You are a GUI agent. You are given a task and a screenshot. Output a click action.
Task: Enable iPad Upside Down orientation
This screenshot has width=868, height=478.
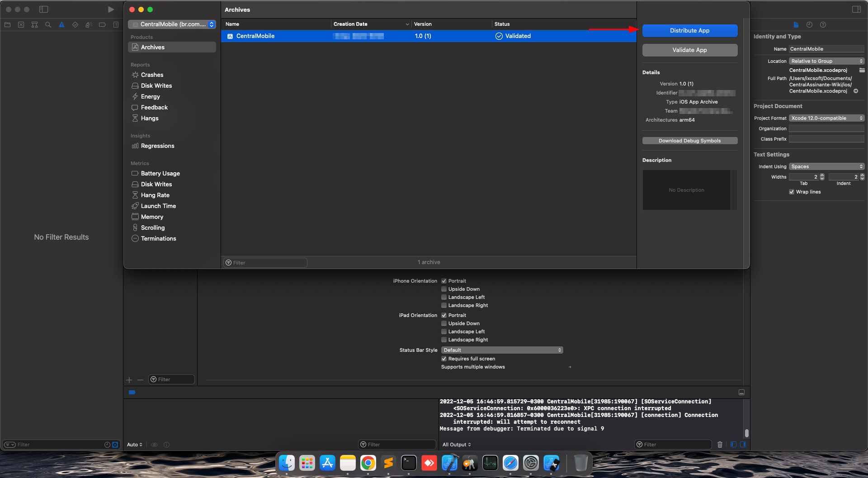coord(444,323)
